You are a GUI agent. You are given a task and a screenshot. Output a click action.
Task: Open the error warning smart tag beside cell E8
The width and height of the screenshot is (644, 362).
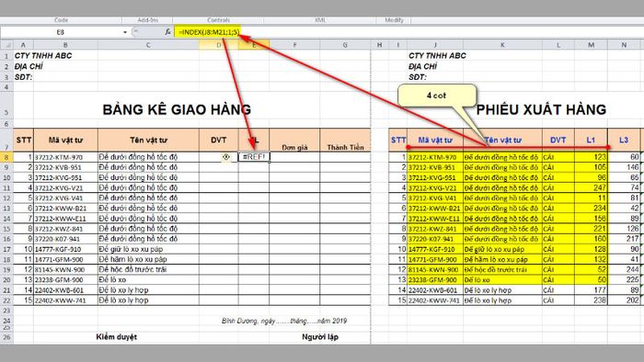(x=226, y=157)
